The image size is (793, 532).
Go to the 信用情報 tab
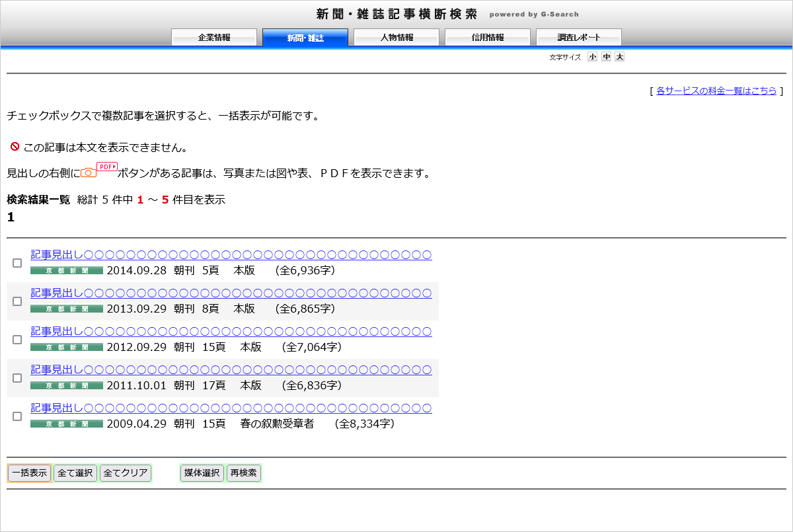tap(488, 38)
